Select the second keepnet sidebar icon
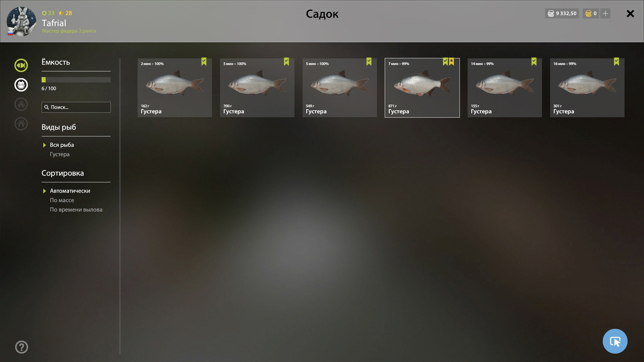644x362 pixels. coord(21,85)
